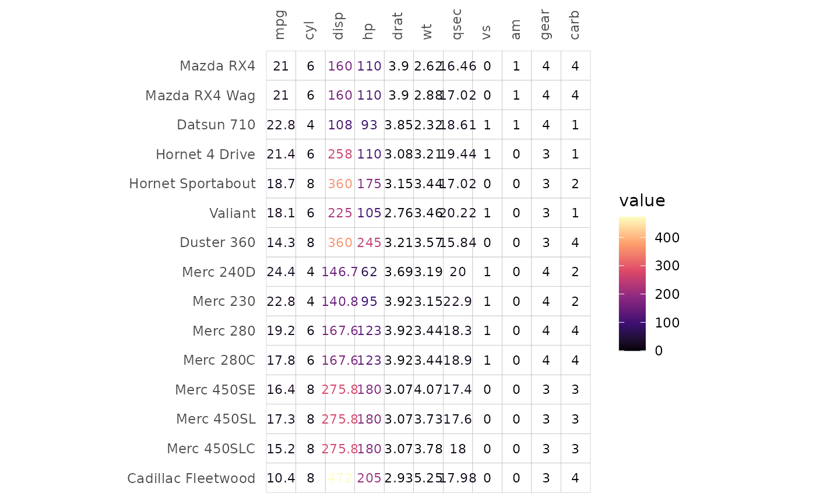Image resolution: width=816 pixels, height=504 pixels.
Task: Select the Hornet Sportabout row label
Action: point(192,184)
